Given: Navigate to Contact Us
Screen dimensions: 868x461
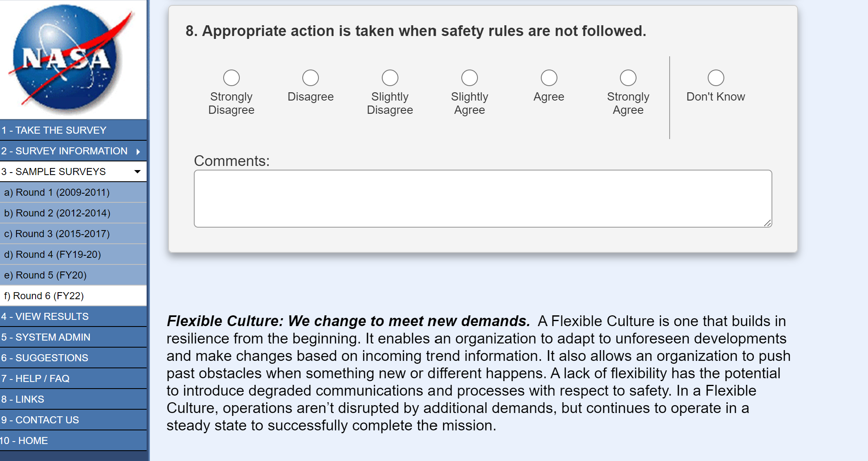Looking at the screenshot, I should (x=40, y=420).
